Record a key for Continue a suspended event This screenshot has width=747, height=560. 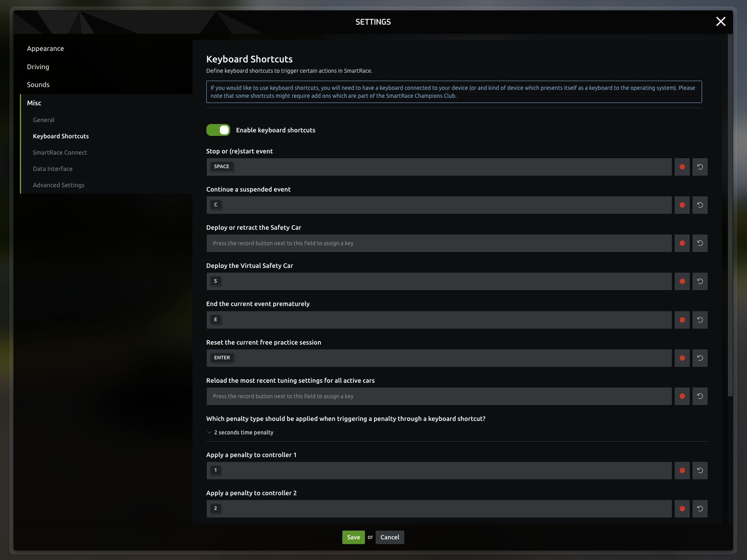682,205
